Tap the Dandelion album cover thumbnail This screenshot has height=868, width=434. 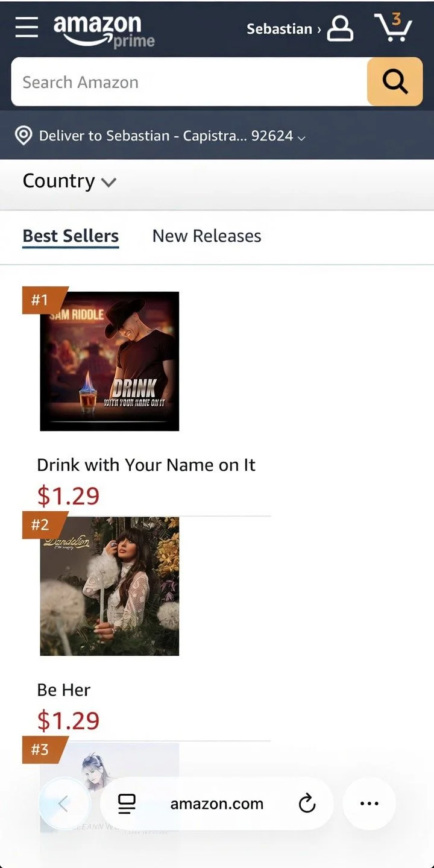point(110,586)
